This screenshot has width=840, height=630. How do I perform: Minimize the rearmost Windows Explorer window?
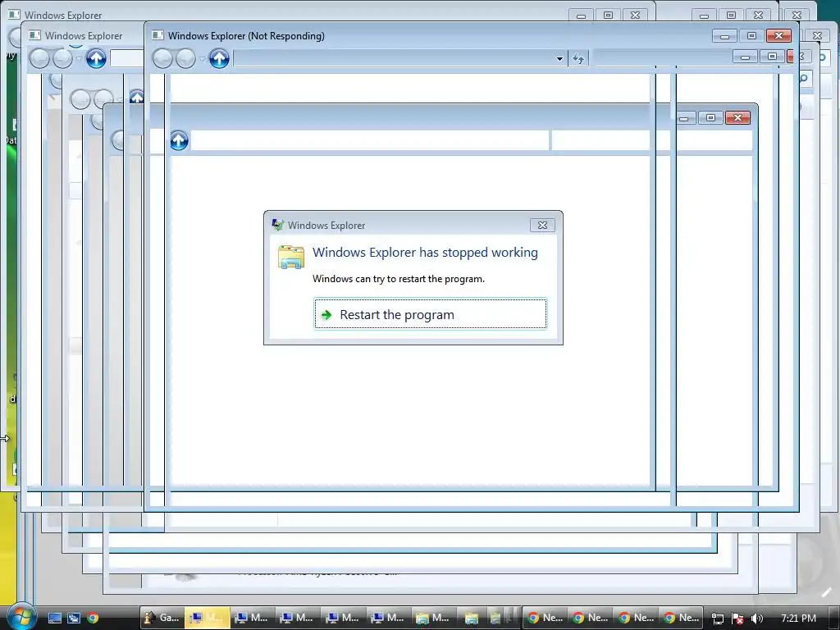[582, 15]
